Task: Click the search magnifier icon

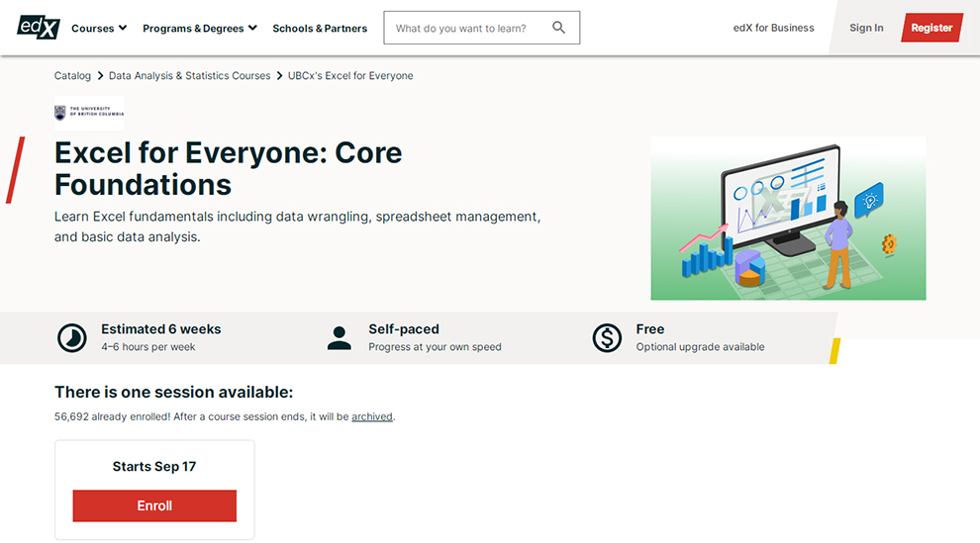Action: coord(558,28)
